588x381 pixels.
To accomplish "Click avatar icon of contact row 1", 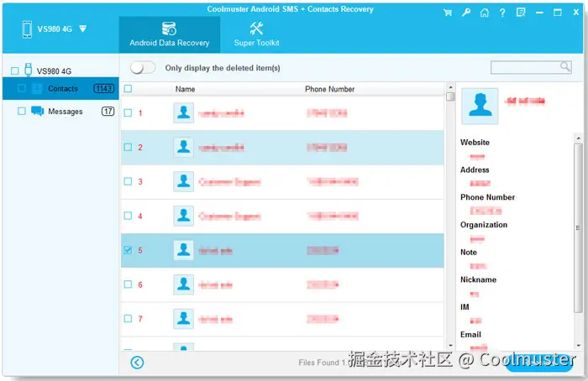I will 183,112.
